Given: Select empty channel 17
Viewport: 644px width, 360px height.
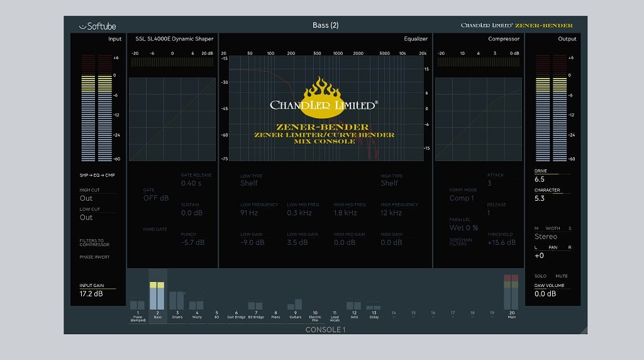Looking at the screenshot, I should pos(453,315).
